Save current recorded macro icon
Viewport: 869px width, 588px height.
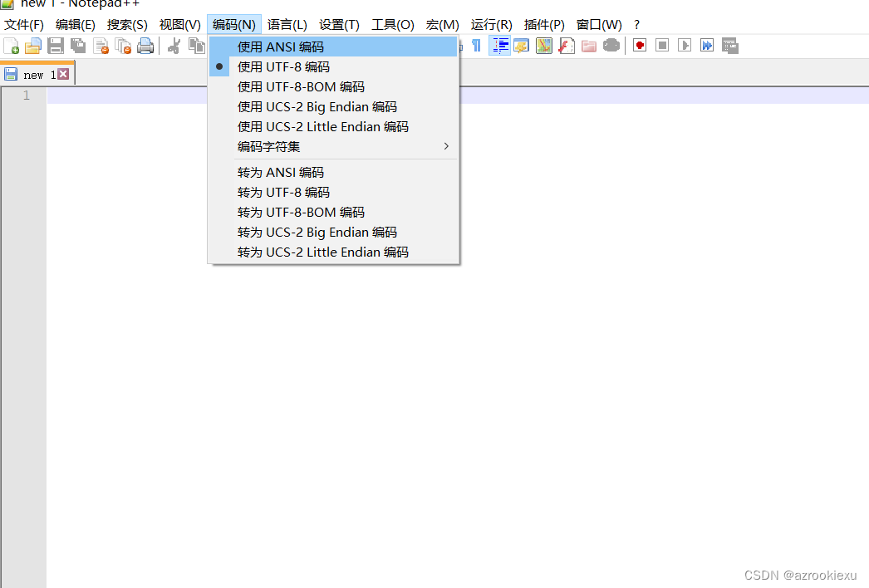pos(730,46)
